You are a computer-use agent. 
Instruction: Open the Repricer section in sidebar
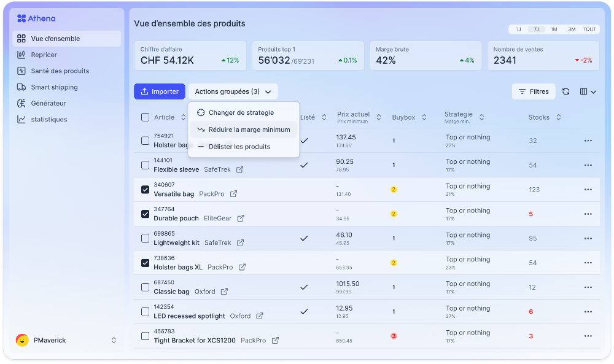(66, 55)
